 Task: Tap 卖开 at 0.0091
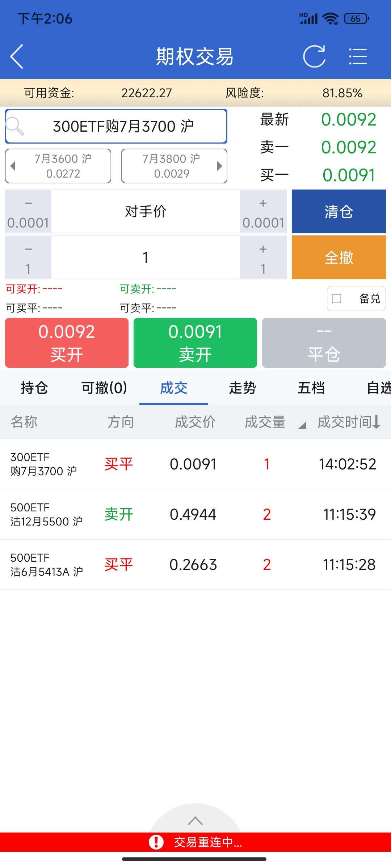pos(195,343)
